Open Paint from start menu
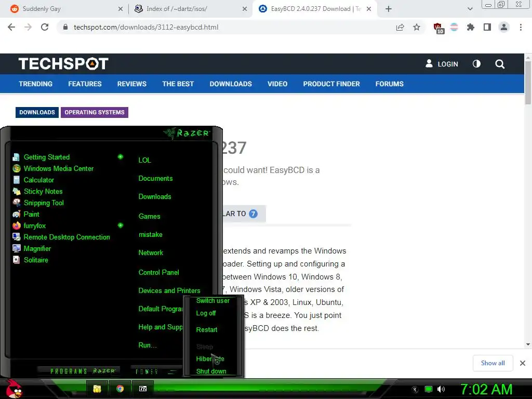Screen dimensions: 532x399 tap(26, 214)
